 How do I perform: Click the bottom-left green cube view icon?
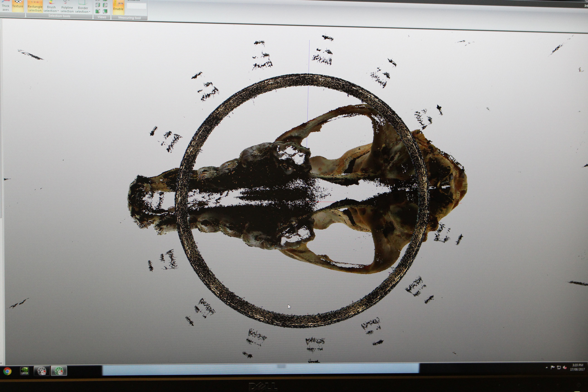coord(98,11)
